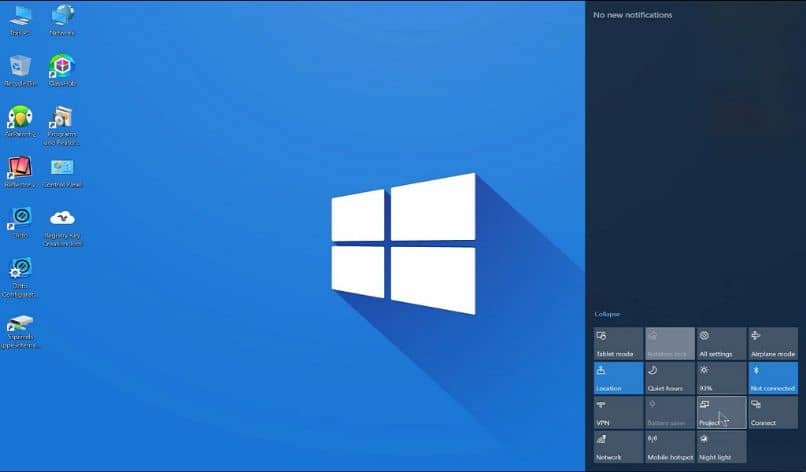Open the Network quick action tile
Image resolution: width=806 pixels, height=472 pixels.
(x=618, y=447)
